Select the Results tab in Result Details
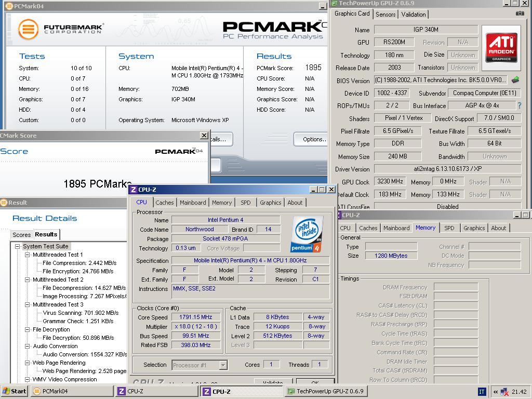This screenshot has height=399, width=532. point(46,234)
